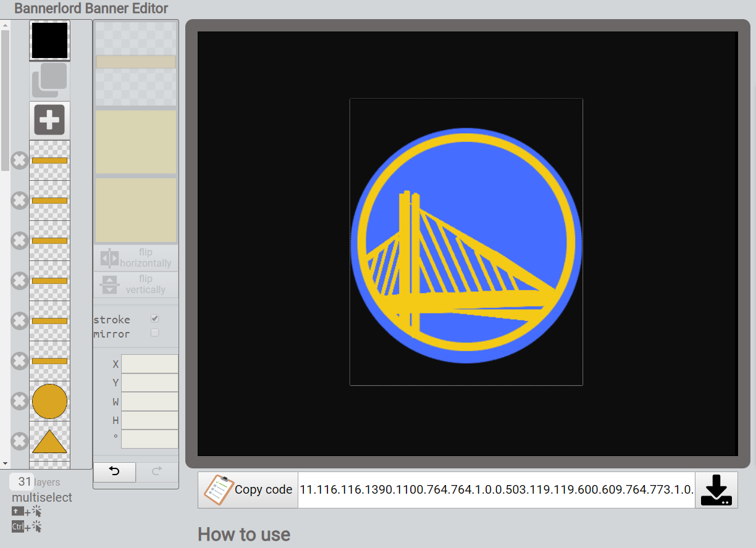Undo the last action

tap(114, 472)
